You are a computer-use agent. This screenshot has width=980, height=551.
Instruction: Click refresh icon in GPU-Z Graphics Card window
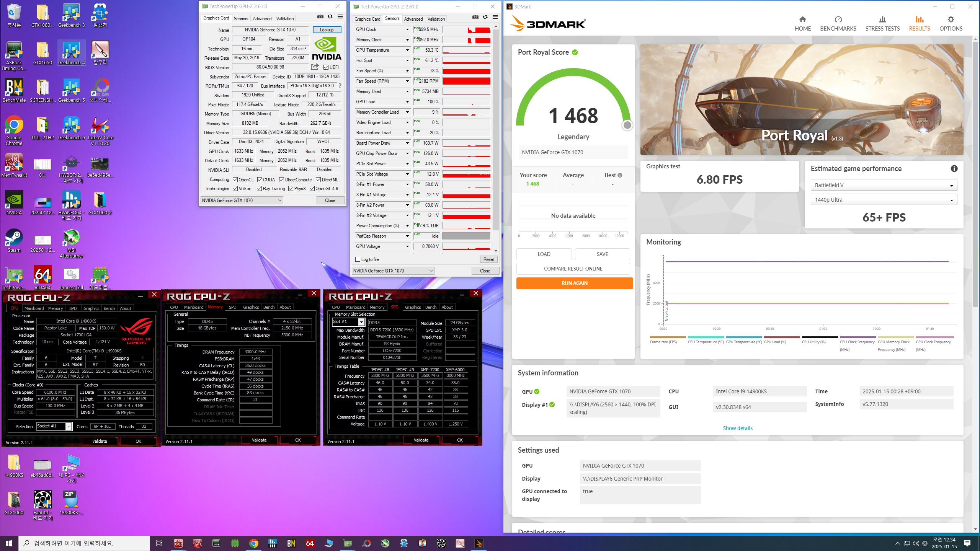click(x=330, y=17)
